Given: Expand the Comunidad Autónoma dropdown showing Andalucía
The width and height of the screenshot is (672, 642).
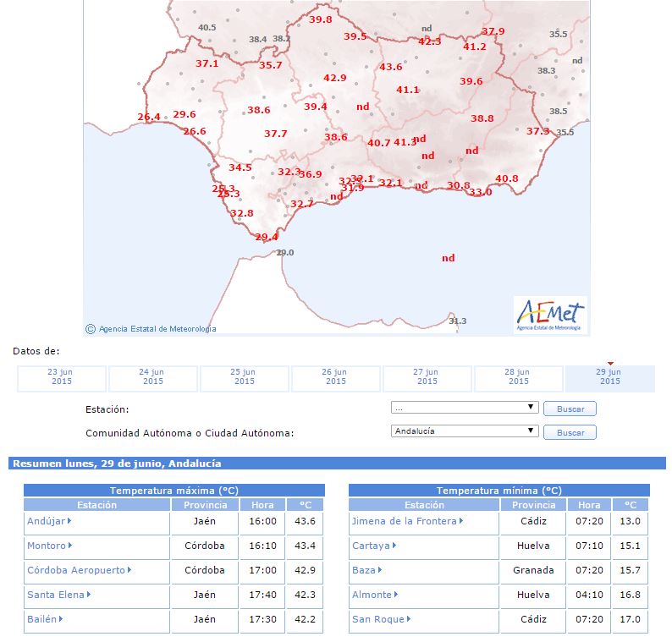Looking at the screenshot, I should pos(465,431).
